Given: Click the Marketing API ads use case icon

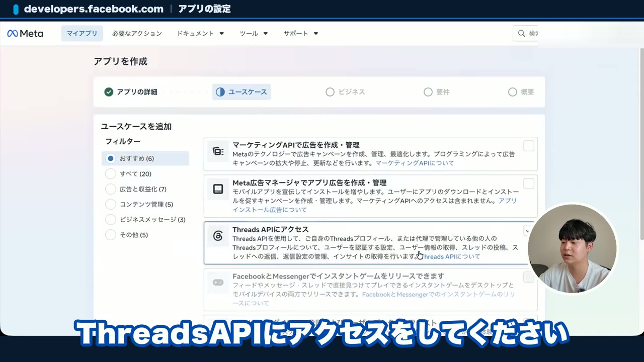Looking at the screenshot, I should (218, 151).
